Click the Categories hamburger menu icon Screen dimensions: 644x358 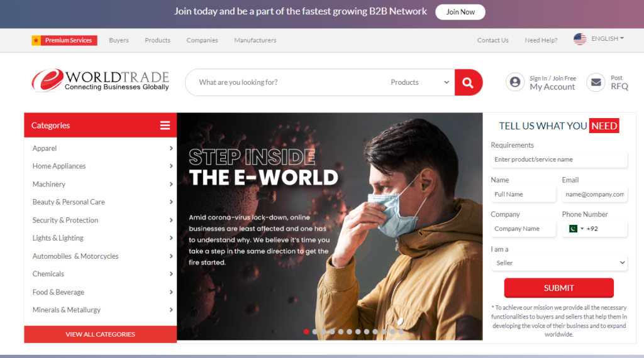165,126
